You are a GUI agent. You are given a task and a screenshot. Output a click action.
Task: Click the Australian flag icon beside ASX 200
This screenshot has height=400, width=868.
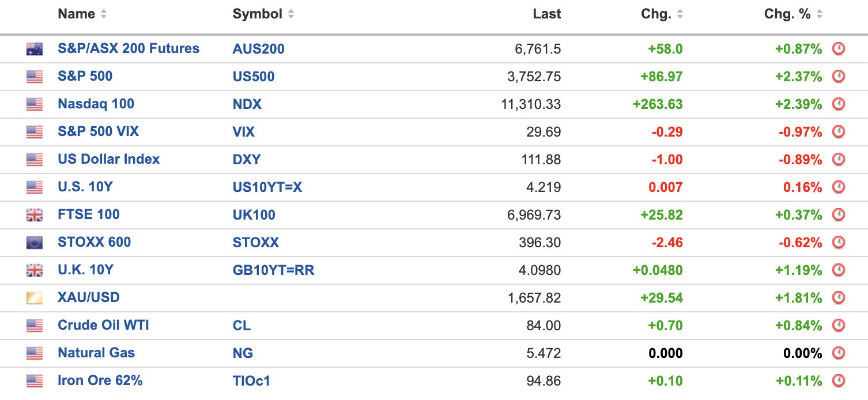coord(35,49)
